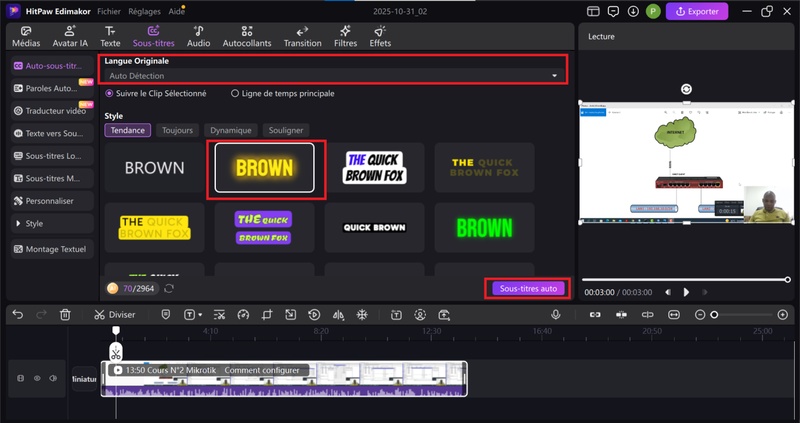Zoom out the timeline with minus icon
This screenshot has width=800, height=423.
(700, 315)
